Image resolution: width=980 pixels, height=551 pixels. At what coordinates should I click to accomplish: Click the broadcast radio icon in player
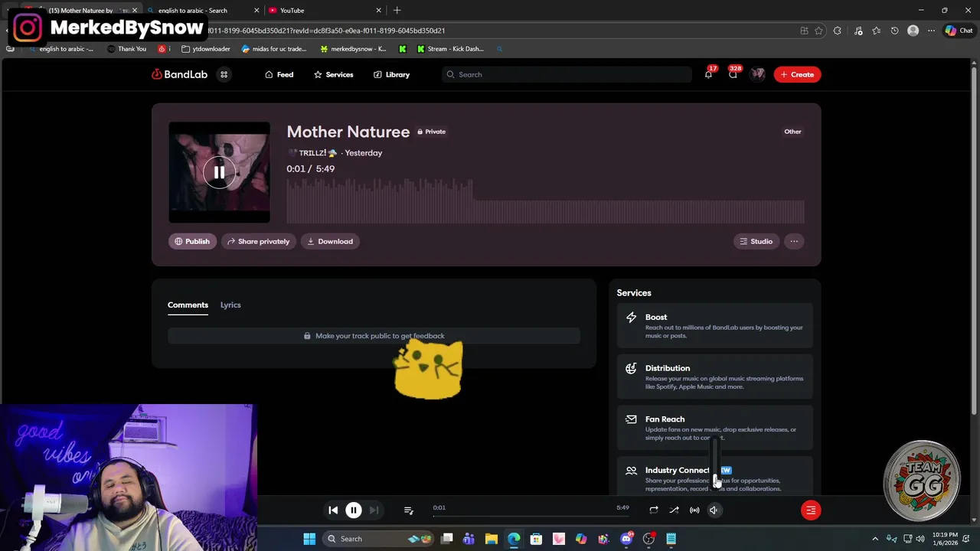(x=694, y=510)
